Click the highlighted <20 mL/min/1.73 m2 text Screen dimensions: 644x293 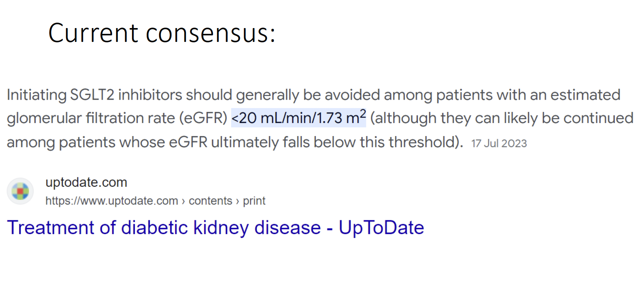click(x=299, y=118)
